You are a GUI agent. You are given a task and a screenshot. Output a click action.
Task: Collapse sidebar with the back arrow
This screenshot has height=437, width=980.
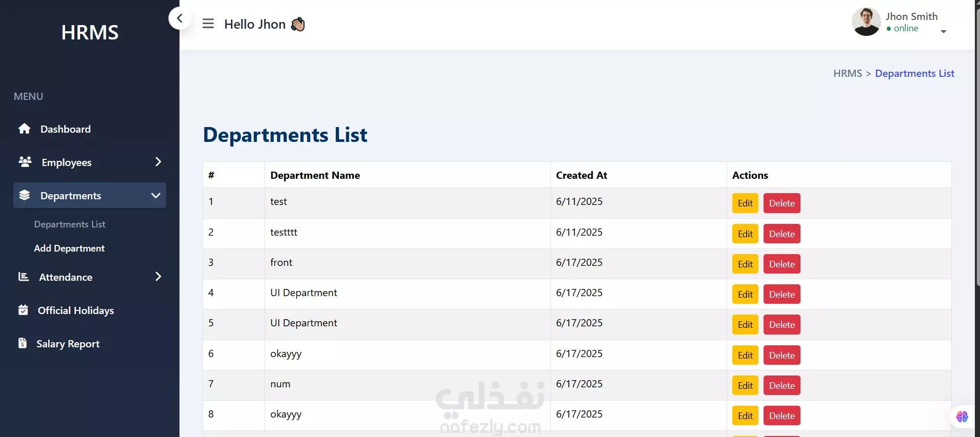tap(179, 18)
